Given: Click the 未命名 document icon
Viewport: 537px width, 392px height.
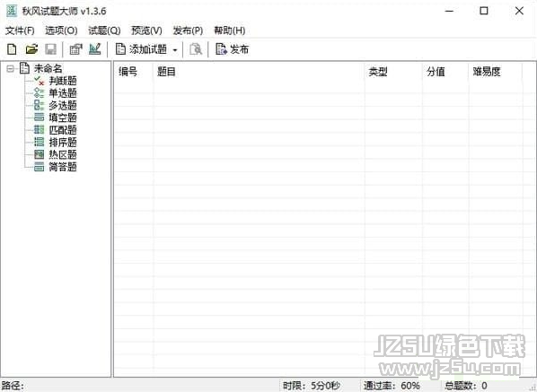Looking at the screenshot, I should [24, 68].
